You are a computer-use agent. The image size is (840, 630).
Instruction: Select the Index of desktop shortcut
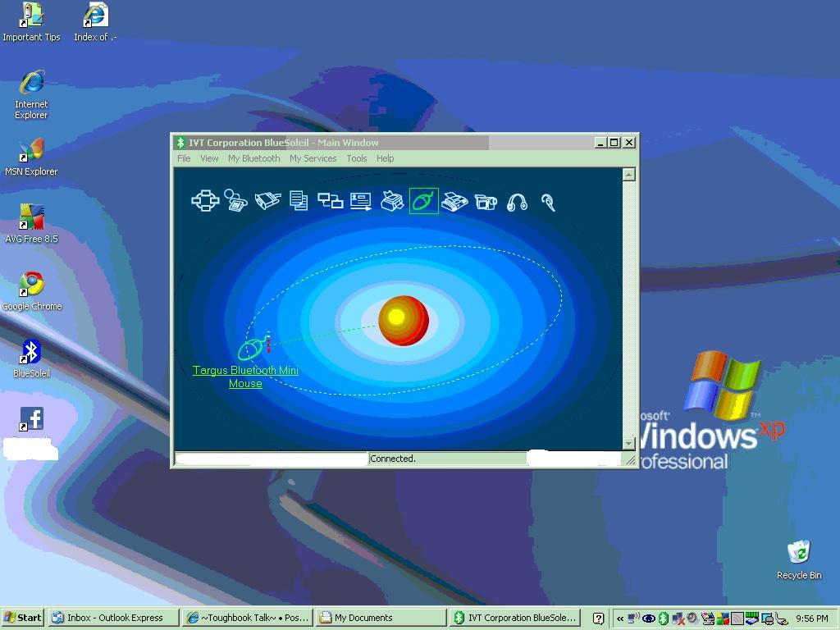tap(95, 22)
